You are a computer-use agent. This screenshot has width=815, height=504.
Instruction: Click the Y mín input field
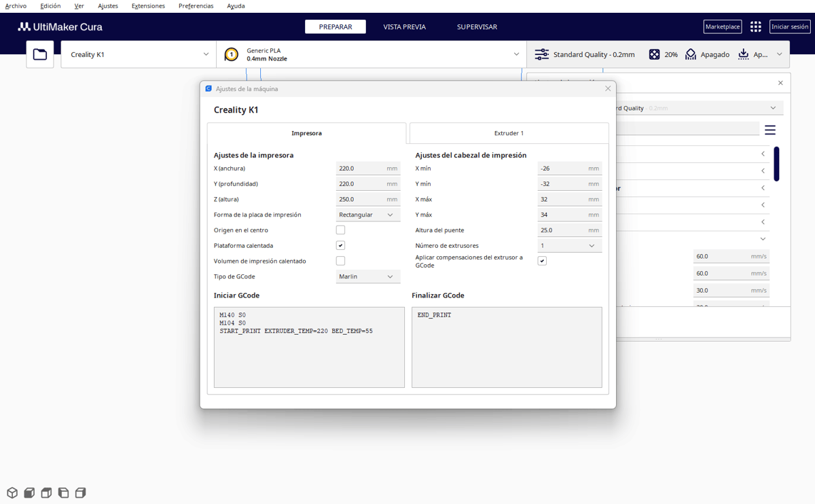570,184
